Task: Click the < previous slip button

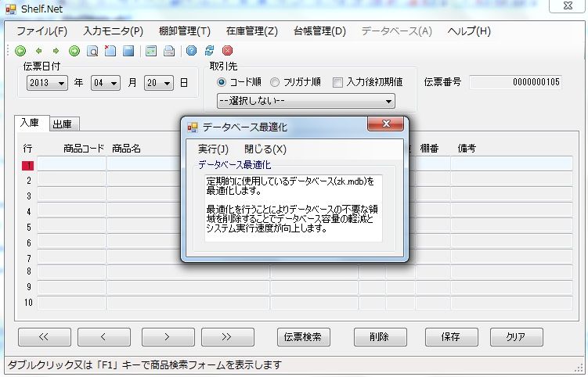Action: (104, 337)
